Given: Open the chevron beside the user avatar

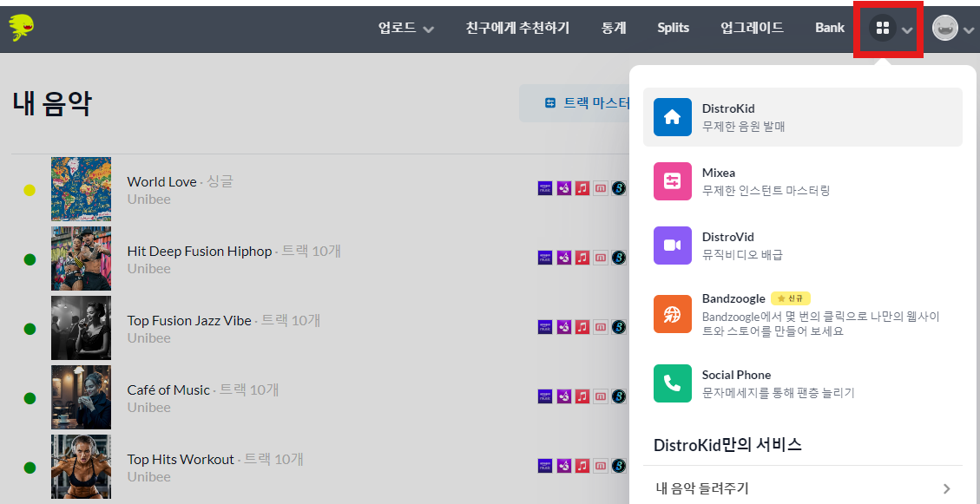Looking at the screenshot, I should (x=969, y=30).
